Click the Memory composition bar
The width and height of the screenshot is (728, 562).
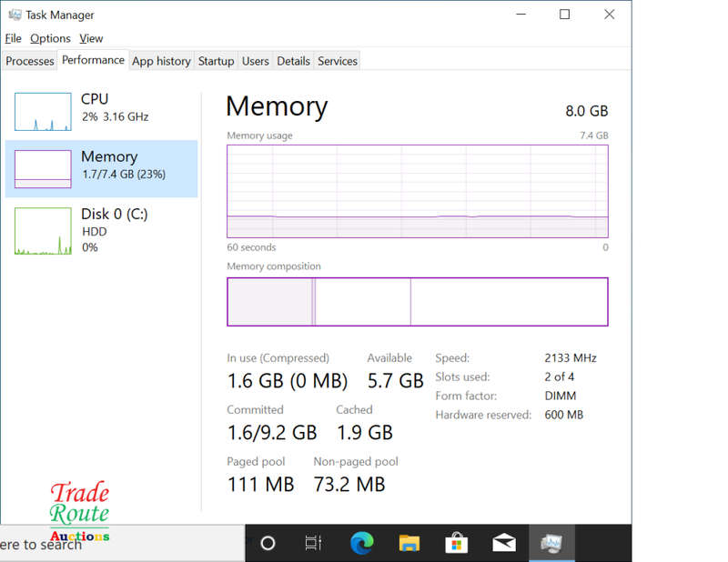(x=418, y=302)
